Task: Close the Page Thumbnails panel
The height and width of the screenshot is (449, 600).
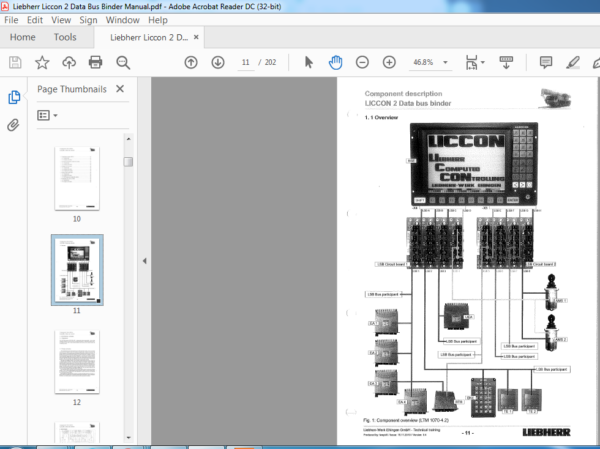Action: 120,89
